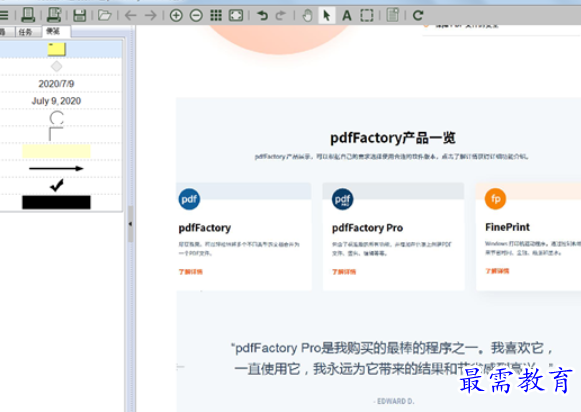Open a file with the folder icon
581x412 pixels.
click(x=105, y=15)
